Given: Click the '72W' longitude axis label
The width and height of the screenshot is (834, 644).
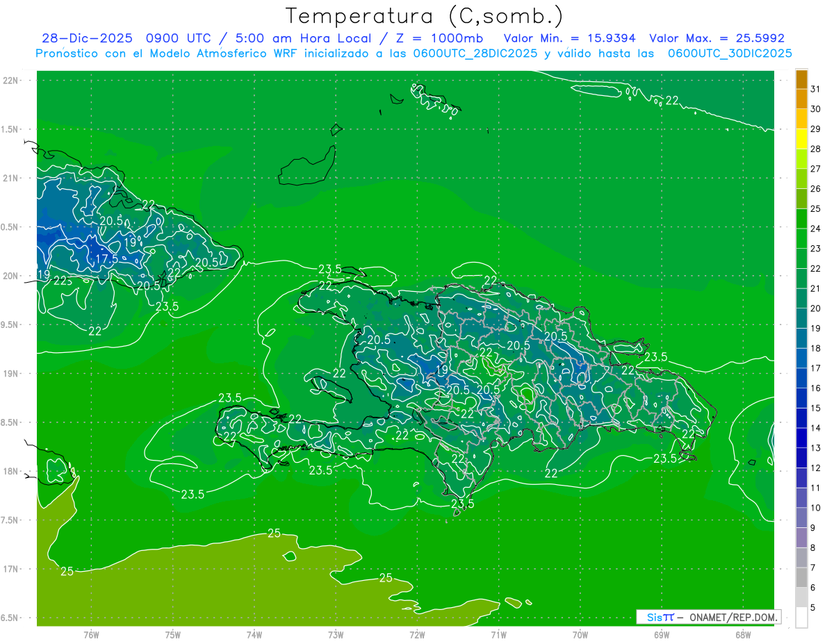Looking at the screenshot, I should (417, 634).
